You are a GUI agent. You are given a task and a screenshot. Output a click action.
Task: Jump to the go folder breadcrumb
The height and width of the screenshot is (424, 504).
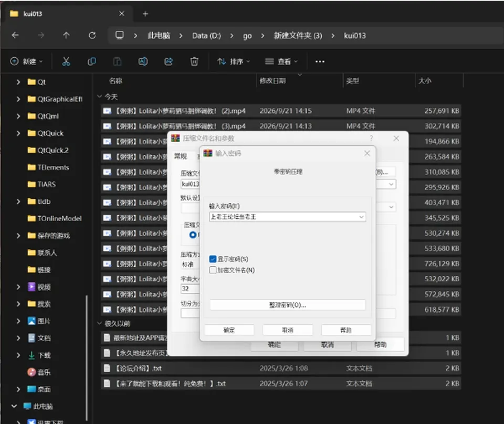click(247, 36)
